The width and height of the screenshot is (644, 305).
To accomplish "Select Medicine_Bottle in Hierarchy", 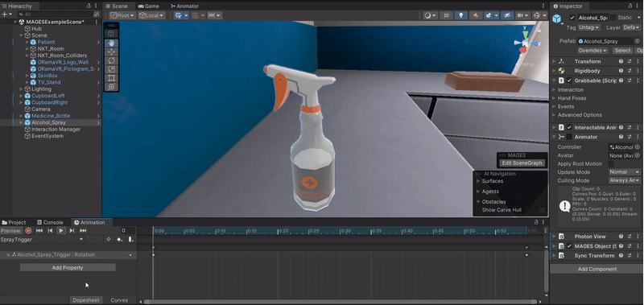I will click(51, 116).
